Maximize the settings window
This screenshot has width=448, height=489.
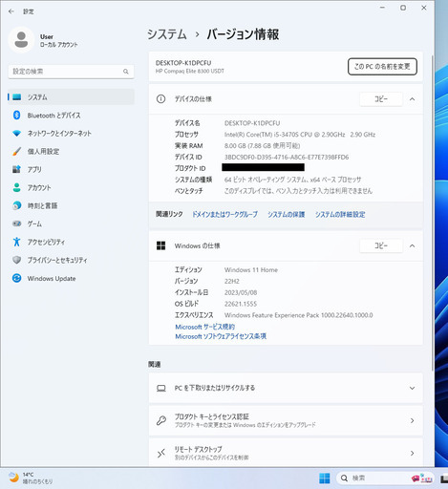coord(403,8)
